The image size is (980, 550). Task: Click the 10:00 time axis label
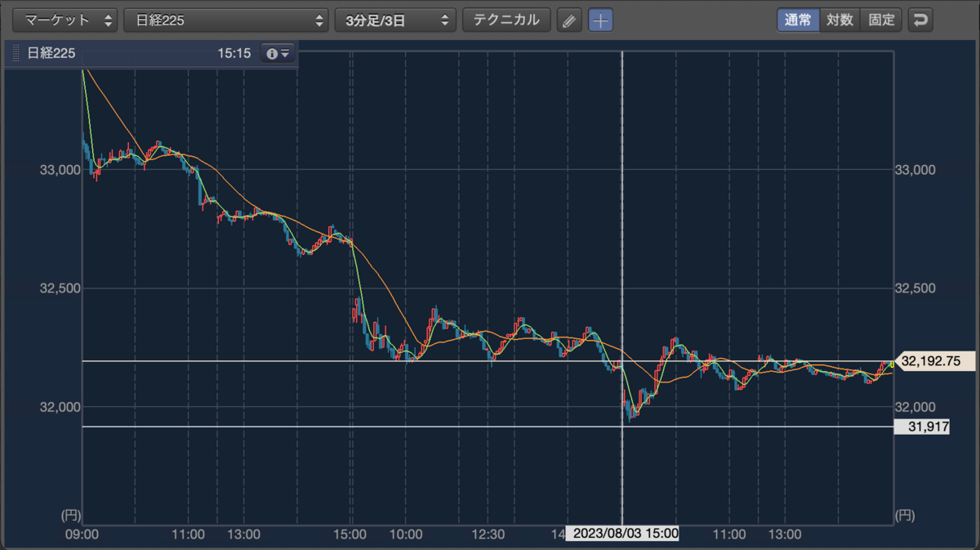406,534
